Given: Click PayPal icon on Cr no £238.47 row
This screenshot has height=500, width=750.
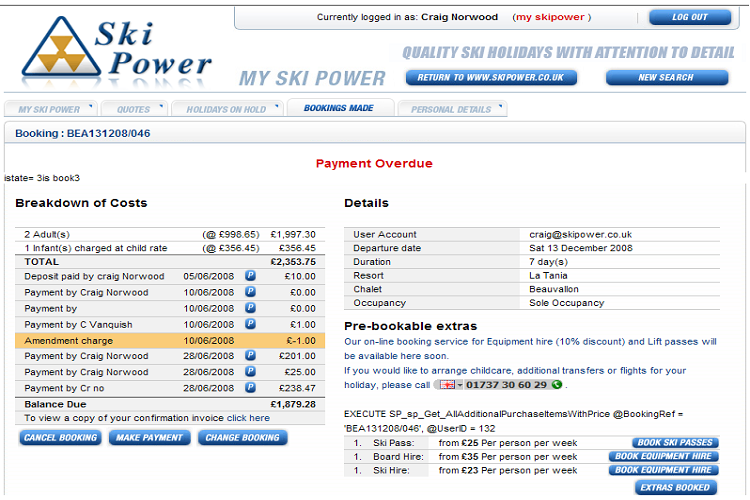Looking at the screenshot, I should (x=250, y=388).
